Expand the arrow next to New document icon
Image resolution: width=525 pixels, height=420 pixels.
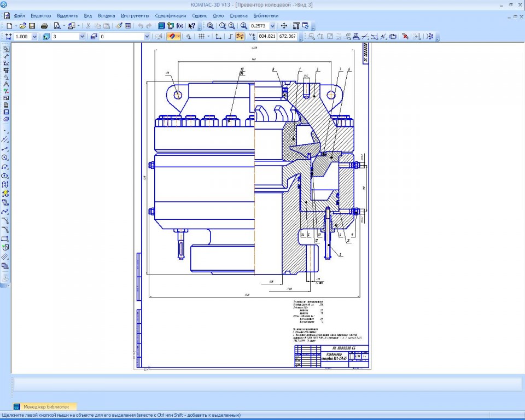16,26
